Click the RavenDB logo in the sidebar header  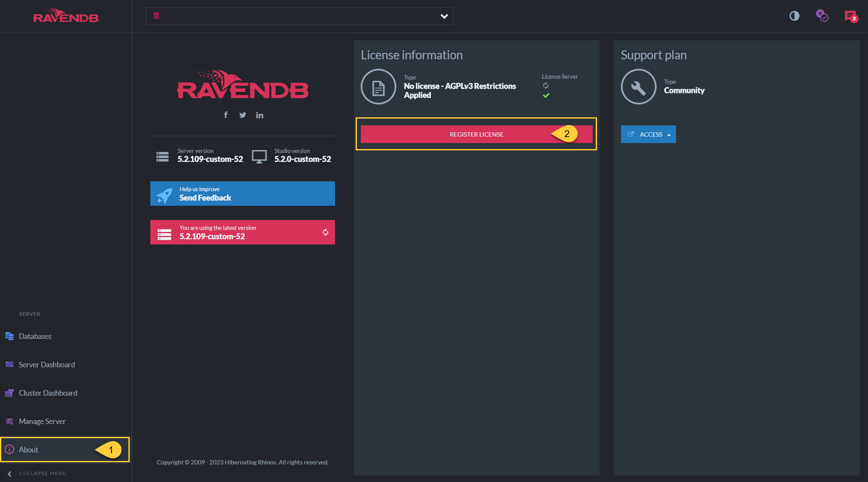pyautogui.click(x=66, y=16)
